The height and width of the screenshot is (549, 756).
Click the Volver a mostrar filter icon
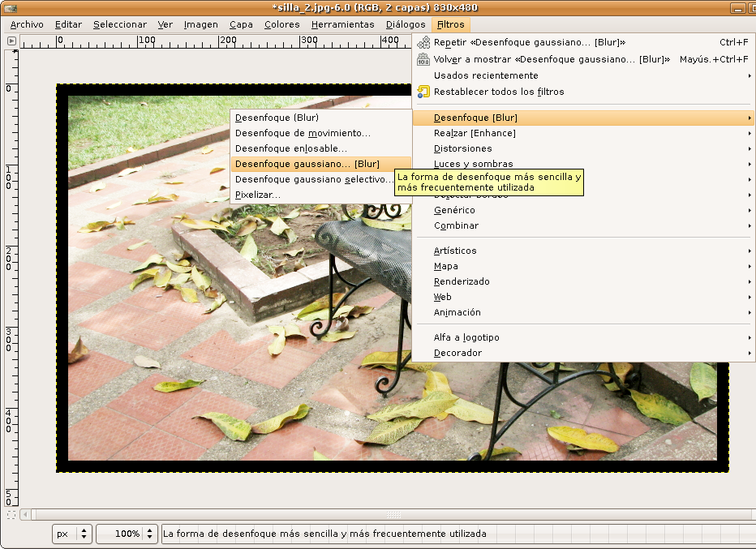click(x=423, y=59)
